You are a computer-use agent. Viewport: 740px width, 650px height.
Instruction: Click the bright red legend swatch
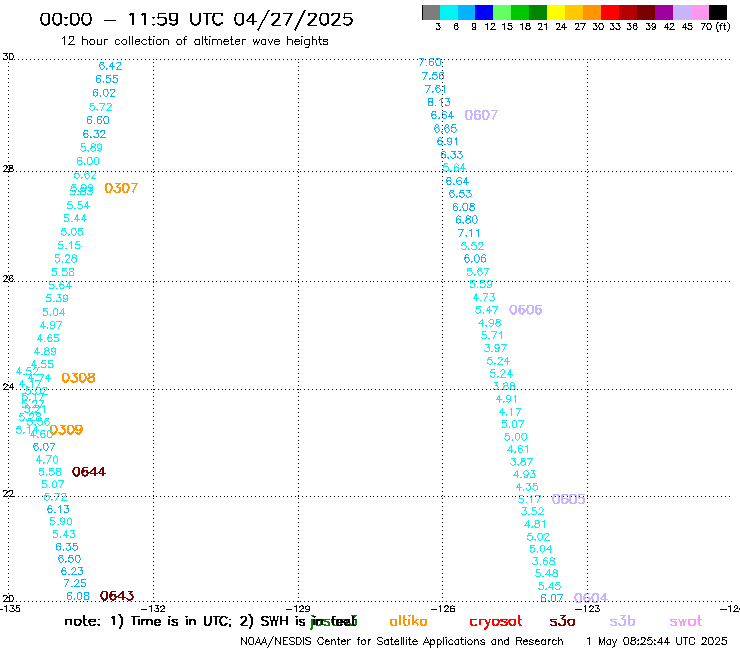(610, 12)
